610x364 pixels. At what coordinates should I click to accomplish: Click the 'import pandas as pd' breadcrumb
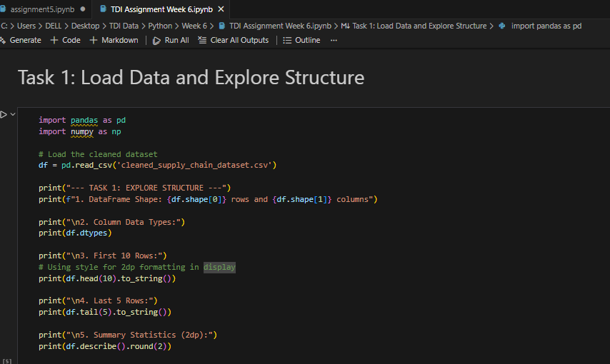pos(546,26)
